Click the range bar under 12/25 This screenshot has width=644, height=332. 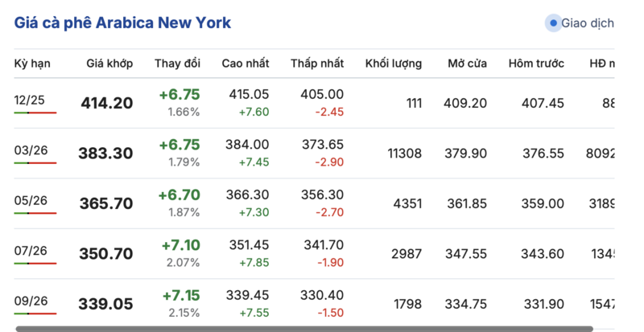coord(35,113)
